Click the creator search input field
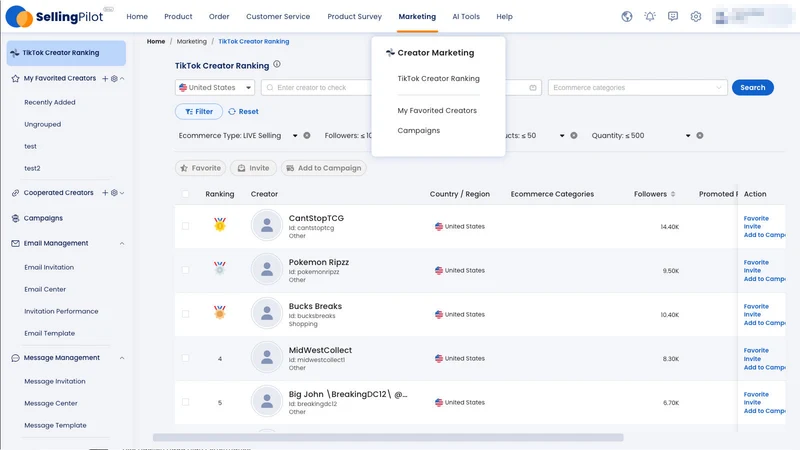The image size is (800, 450). pos(316,88)
